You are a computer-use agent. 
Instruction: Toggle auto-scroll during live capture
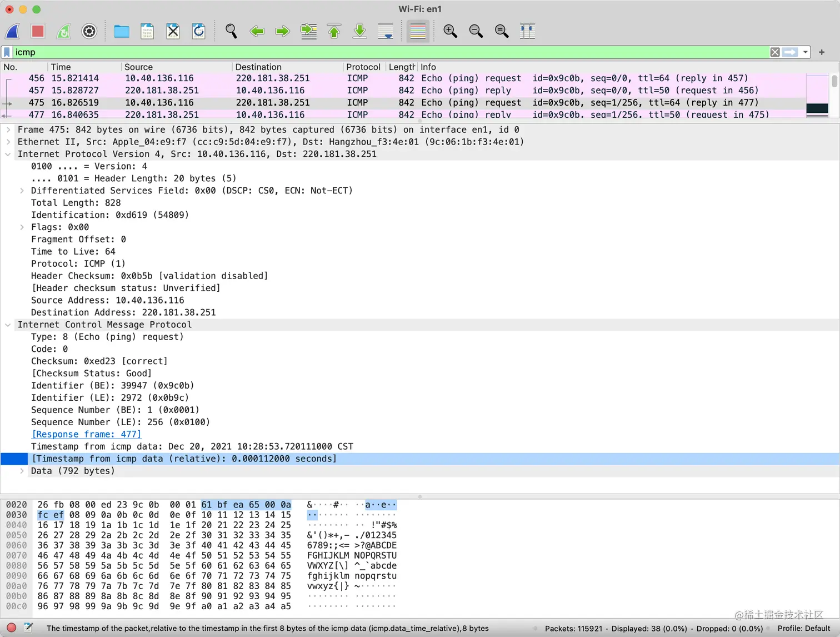tap(385, 31)
